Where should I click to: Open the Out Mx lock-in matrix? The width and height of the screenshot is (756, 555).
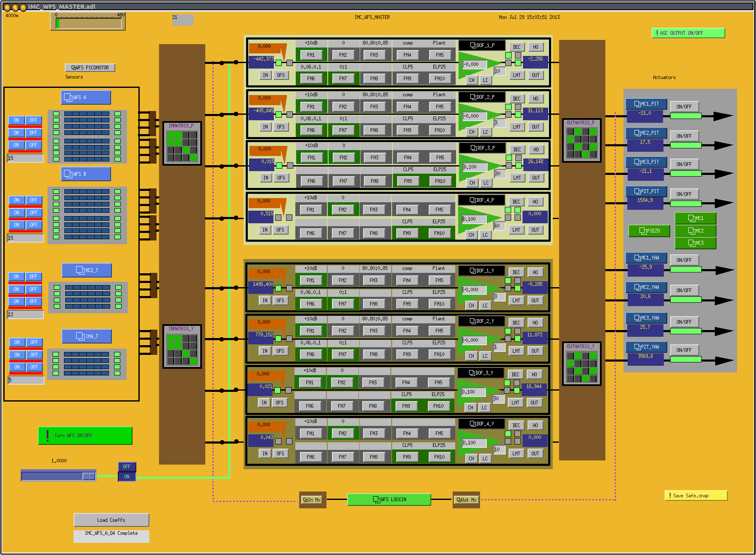coord(466,500)
